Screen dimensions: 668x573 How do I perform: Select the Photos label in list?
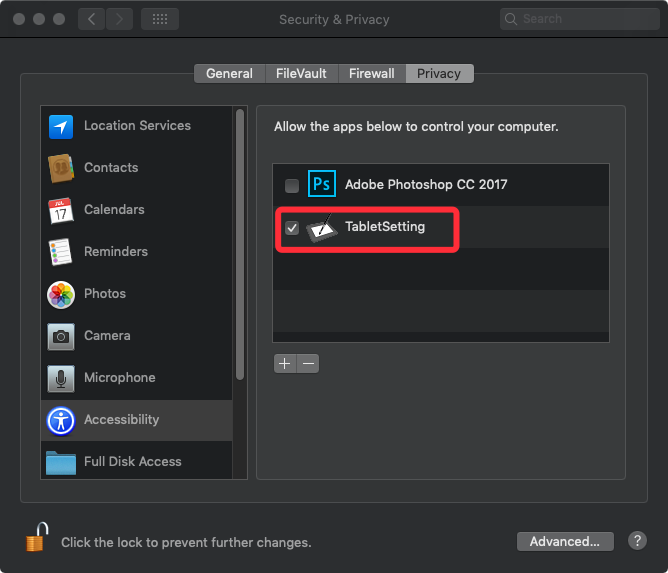(x=105, y=294)
